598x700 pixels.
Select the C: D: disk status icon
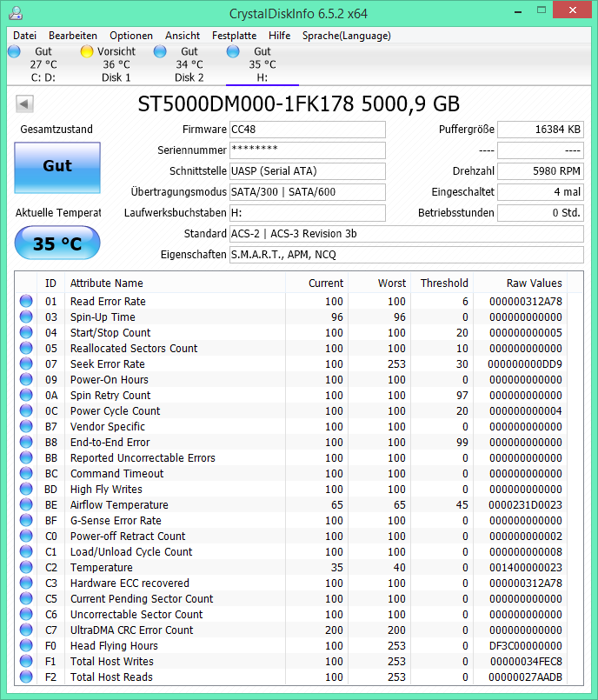[x=14, y=51]
